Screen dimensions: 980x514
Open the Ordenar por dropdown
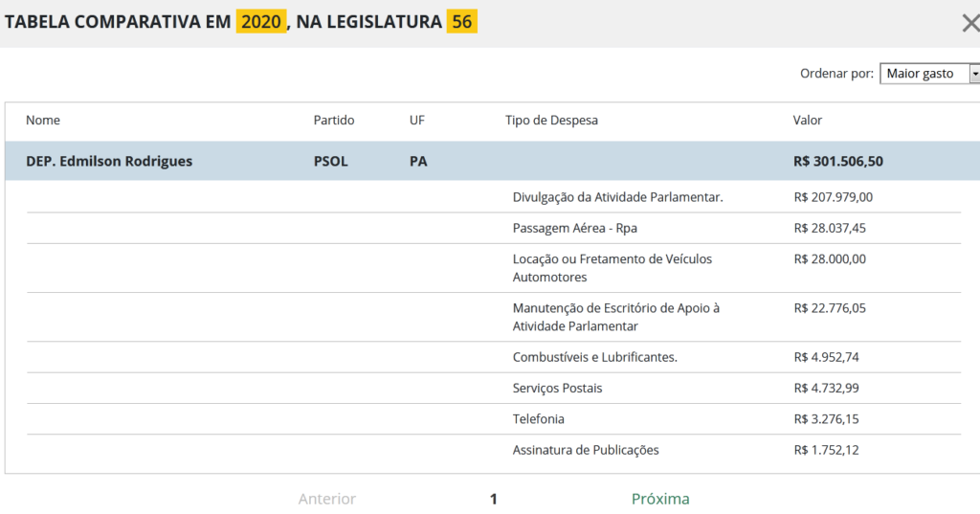pos(929,74)
